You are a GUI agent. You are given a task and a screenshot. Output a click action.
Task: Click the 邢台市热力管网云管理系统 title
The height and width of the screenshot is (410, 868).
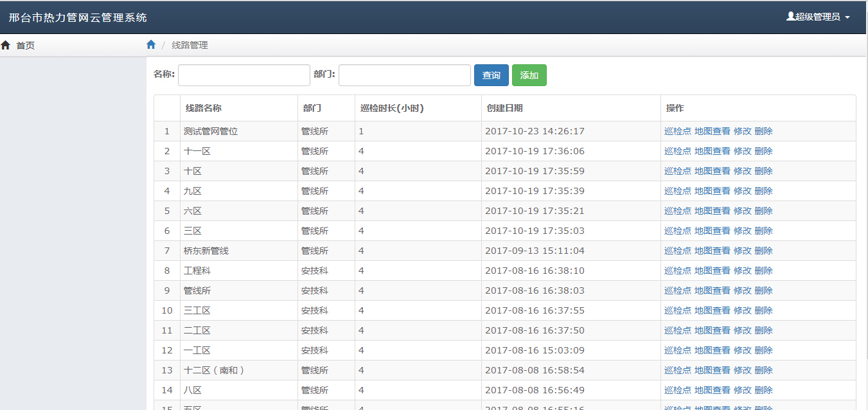coord(78,17)
